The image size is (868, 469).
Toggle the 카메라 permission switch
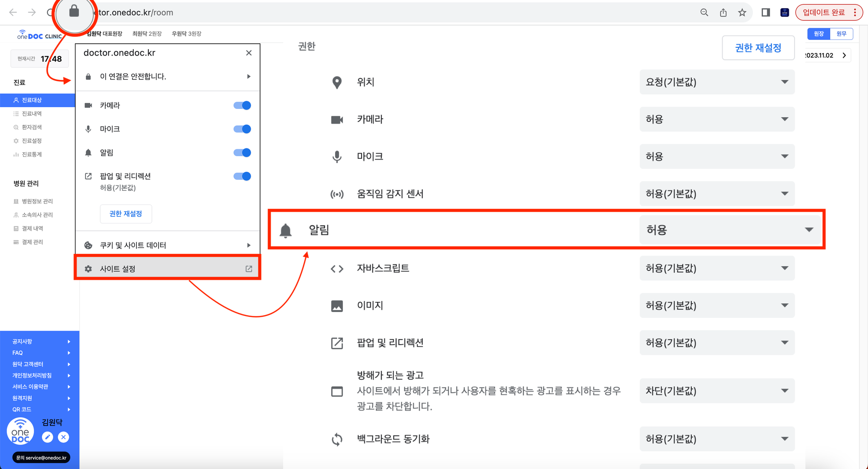click(x=242, y=105)
